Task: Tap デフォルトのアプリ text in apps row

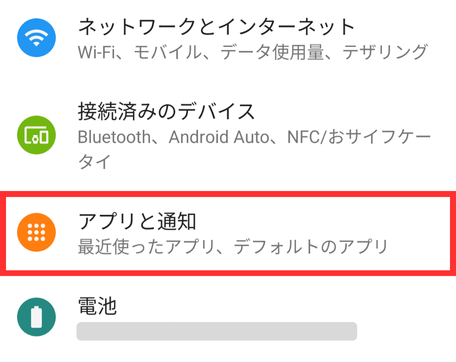Action: tap(311, 247)
